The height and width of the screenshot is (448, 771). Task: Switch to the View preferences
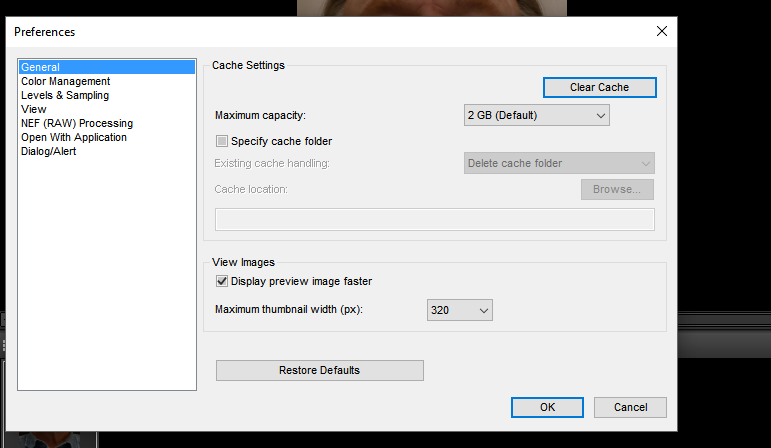34,110
